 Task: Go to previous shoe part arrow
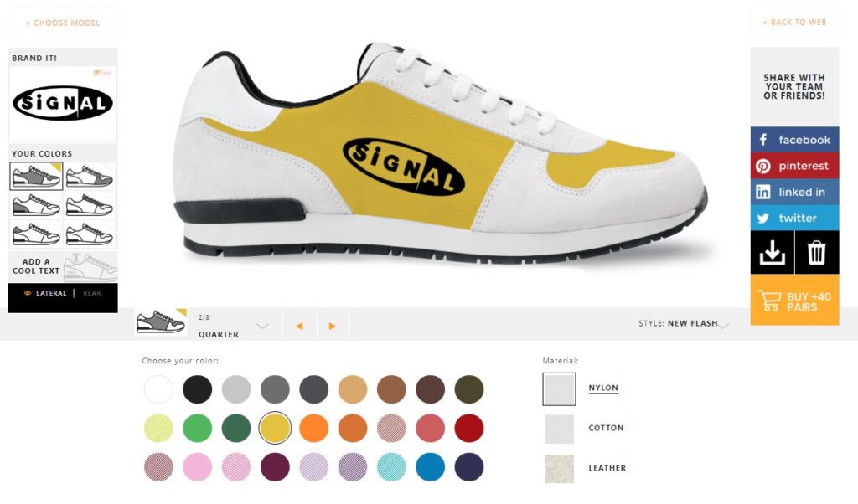point(299,326)
